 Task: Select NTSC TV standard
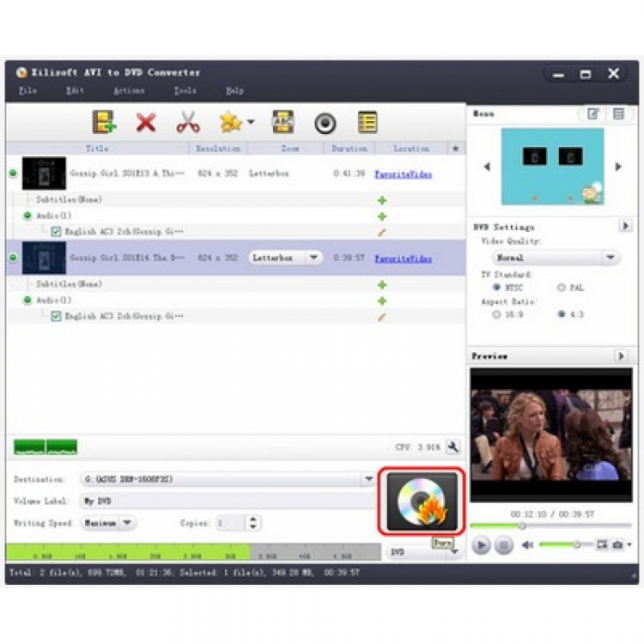pyautogui.click(x=496, y=287)
